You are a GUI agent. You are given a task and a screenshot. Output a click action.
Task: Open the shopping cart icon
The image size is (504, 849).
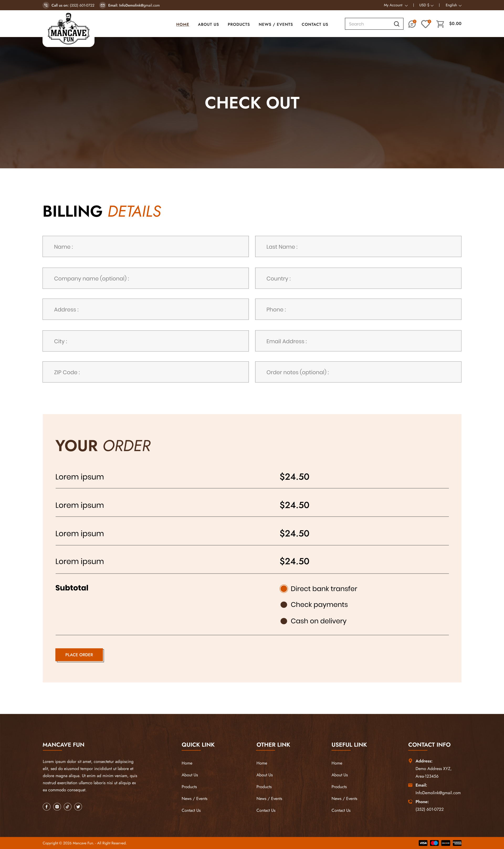(x=440, y=24)
